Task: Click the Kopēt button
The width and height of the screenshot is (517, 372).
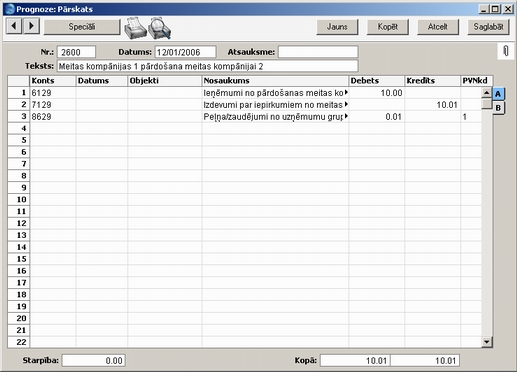Action: [x=387, y=27]
